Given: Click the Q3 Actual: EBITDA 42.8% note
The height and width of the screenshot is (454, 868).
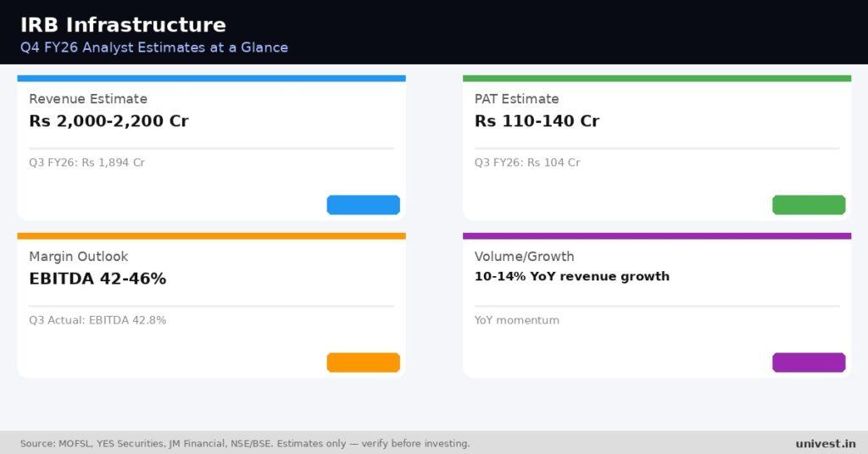Looking at the screenshot, I should [x=97, y=320].
